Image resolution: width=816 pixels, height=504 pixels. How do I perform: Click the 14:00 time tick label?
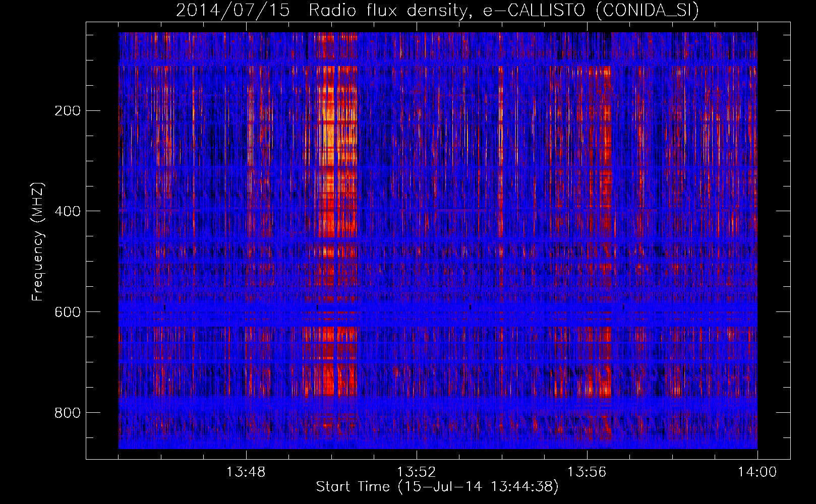(x=757, y=472)
